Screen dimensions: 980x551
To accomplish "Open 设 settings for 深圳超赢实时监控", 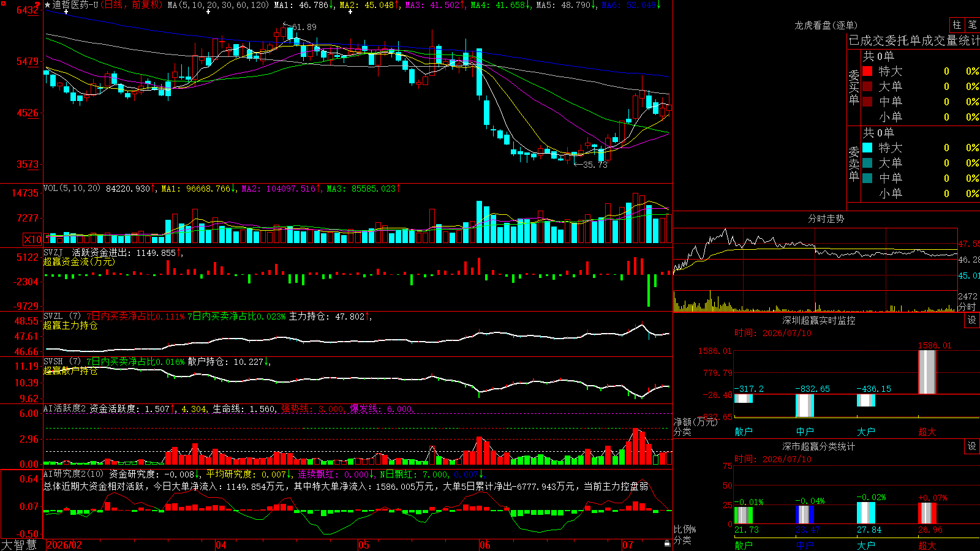I will [x=972, y=320].
